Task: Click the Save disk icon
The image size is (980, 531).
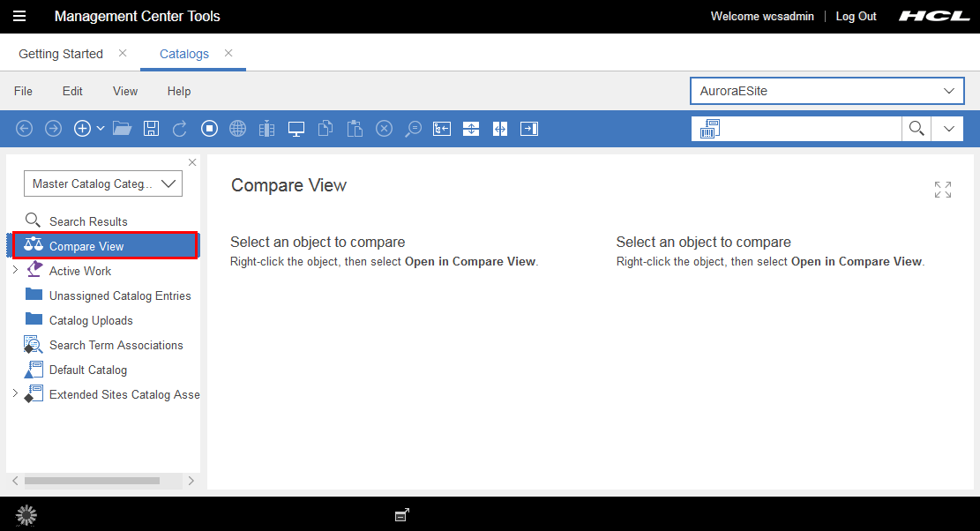Action: pyautogui.click(x=151, y=129)
